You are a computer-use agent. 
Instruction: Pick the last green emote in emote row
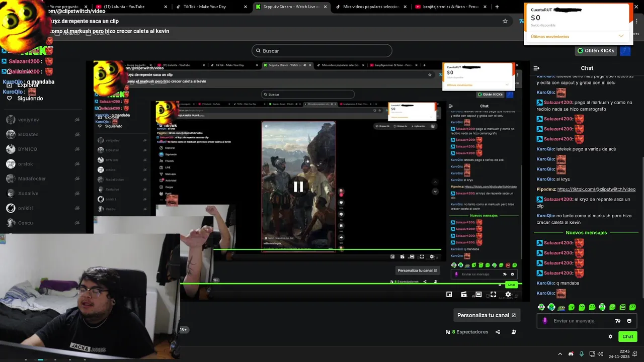click(632, 307)
